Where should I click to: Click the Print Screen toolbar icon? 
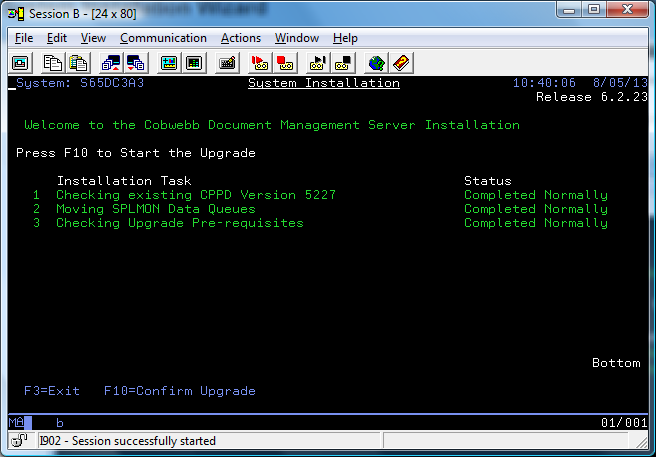20,63
